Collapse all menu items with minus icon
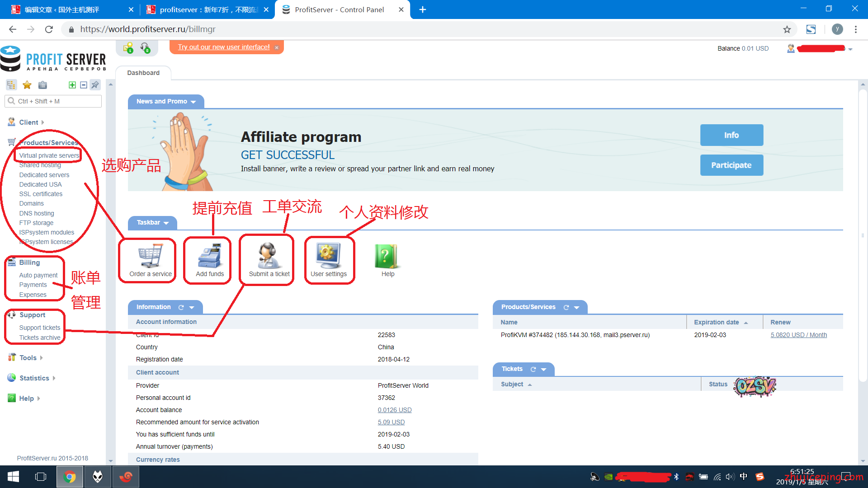The width and height of the screenshot is (868, 488). click(84, 85)
